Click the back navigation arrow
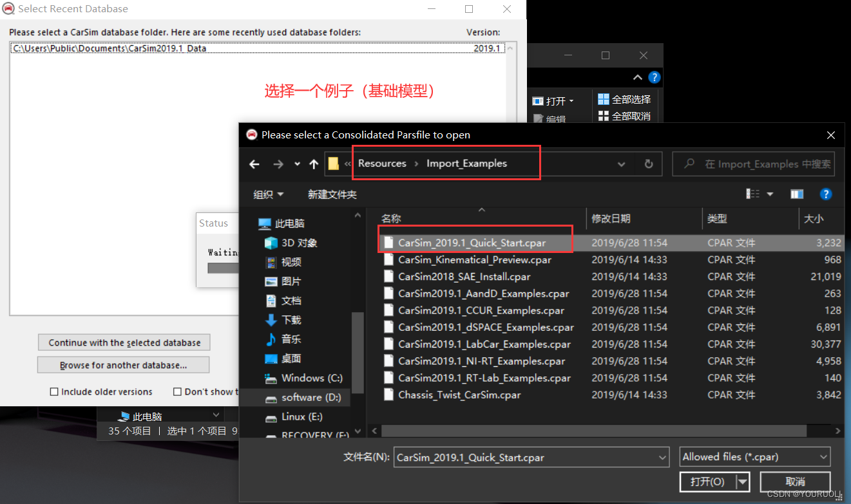The height and width of the screenshot is (504, 851). [x=254, y=163]
